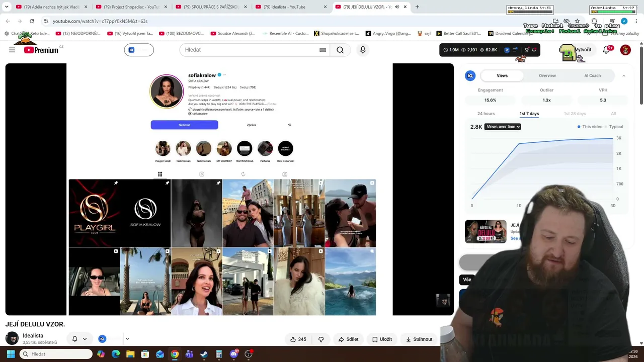This screenshot has width=644, height=362.
Task: Click the subscriber count 3,55 tis. odběratelů
Action: coord(40,343)
